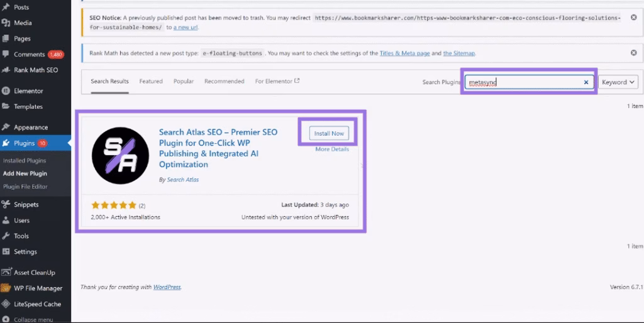
Task: Open More Details for Search Atlas plugin
Action: (331, 150)
